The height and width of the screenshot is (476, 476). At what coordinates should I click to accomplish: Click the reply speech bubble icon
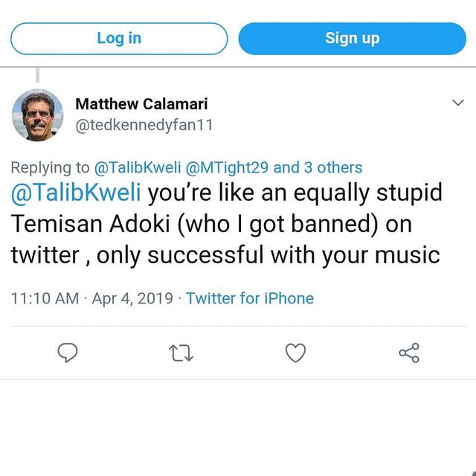[68, 353]
